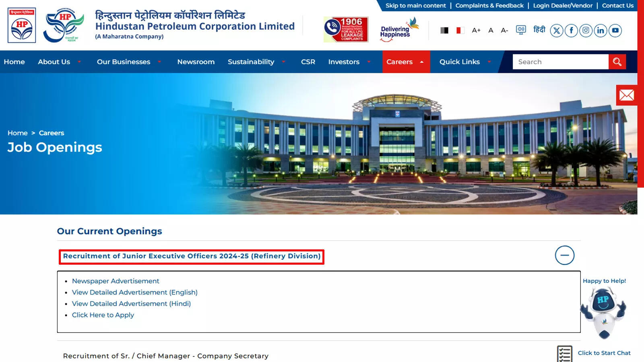Click the Instagram icon
The height and width of the screenshot is (362, 644).
point(586,30)
